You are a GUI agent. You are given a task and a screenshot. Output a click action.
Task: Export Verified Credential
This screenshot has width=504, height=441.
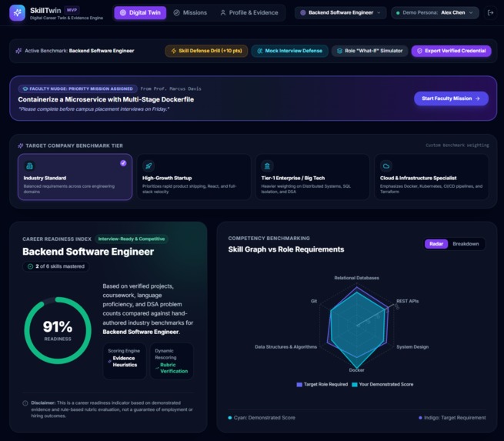pyautogui.click(x=451, y=51)
